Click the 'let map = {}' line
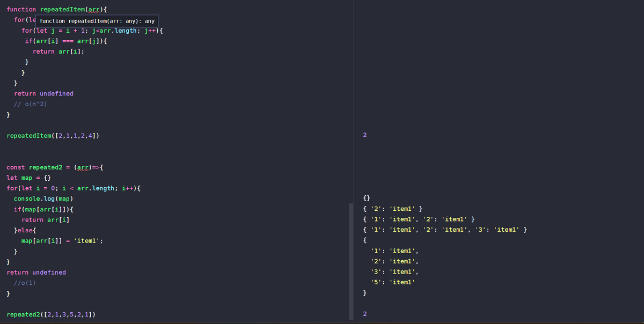The image size is (644, 324). pyautogui.click(x=28, y=178)
